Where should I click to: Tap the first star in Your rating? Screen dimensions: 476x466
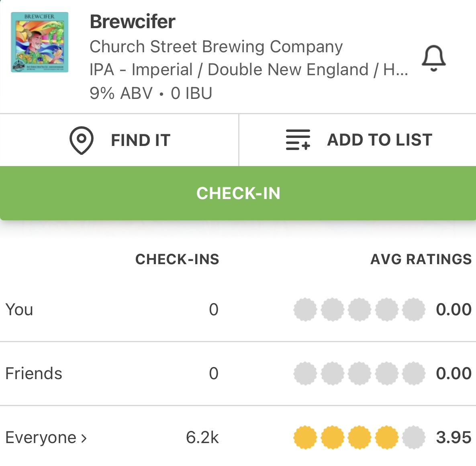[x=305, y=310]
